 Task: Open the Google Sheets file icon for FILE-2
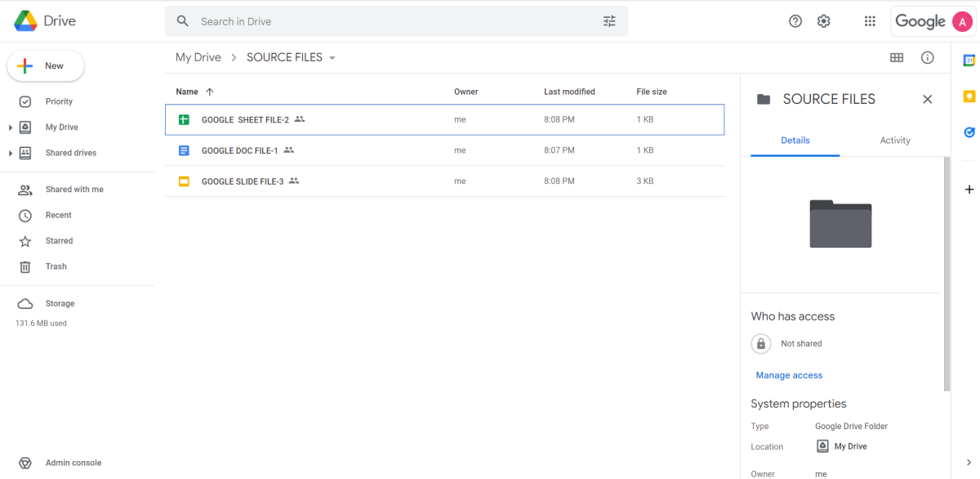(x=184, y=119)
